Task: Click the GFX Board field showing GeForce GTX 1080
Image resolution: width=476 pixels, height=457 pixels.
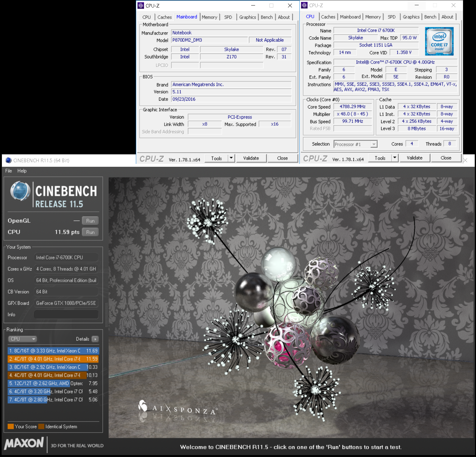Action: [66, 303]
